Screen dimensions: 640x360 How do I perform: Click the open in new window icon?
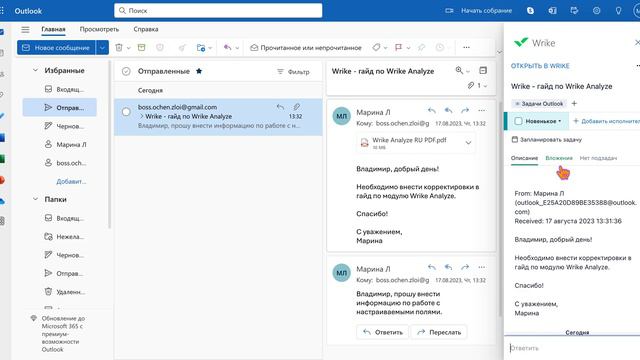[x=483, y=71]
